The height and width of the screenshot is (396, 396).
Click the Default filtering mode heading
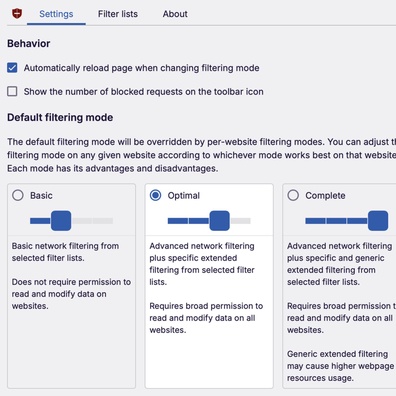60,117
